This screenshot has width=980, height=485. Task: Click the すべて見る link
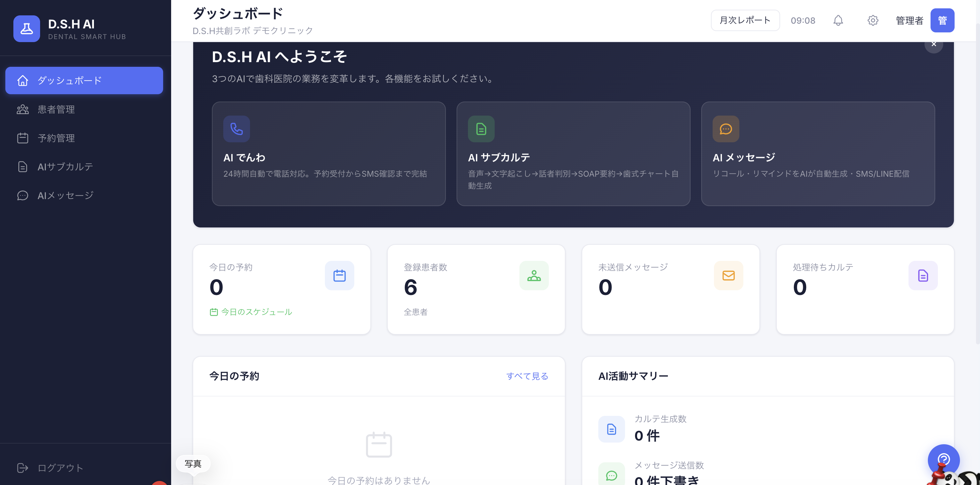point(527,376)
